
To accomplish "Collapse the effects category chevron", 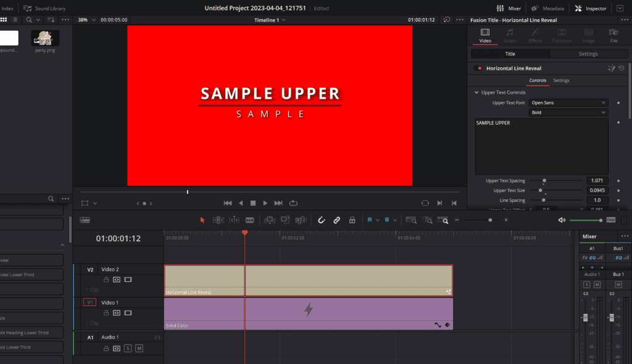I will coord(62,245).
